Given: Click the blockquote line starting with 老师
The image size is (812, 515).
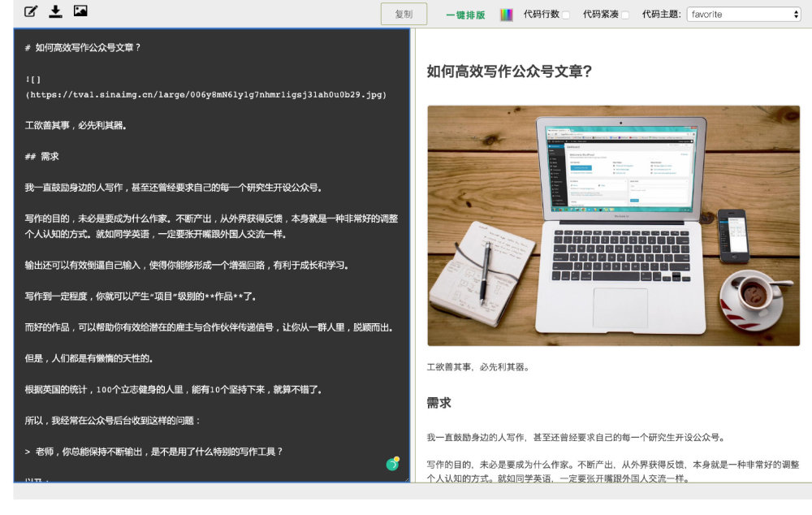Looking at the screenshot, I should pos(153,452).
